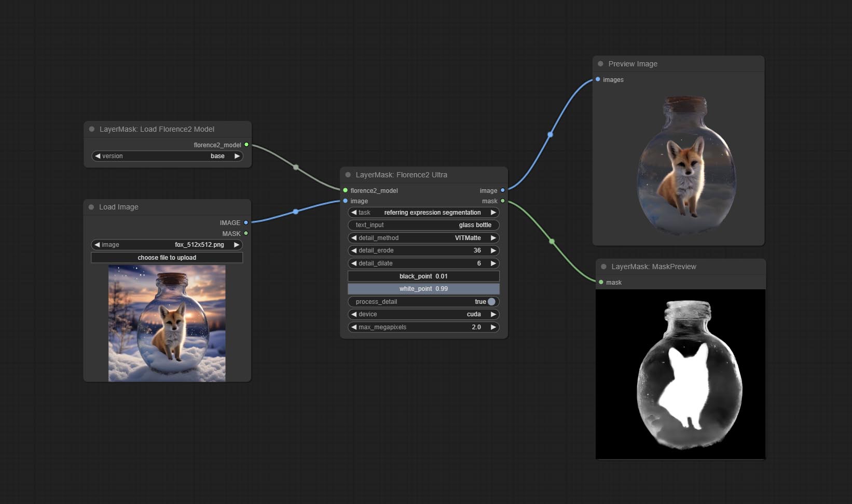Screen dimensions: 852x504
Task: Click the image output socket on Florence2 Ultra
Action: point(502,190)
